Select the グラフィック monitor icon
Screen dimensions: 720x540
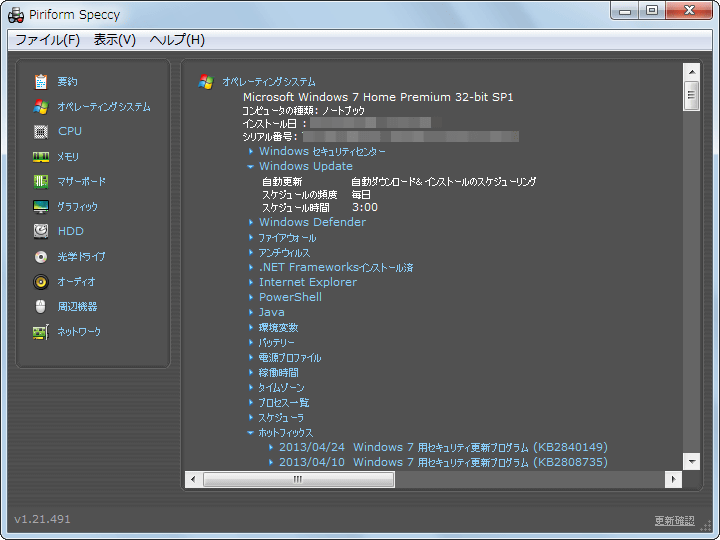coord(41,207)
